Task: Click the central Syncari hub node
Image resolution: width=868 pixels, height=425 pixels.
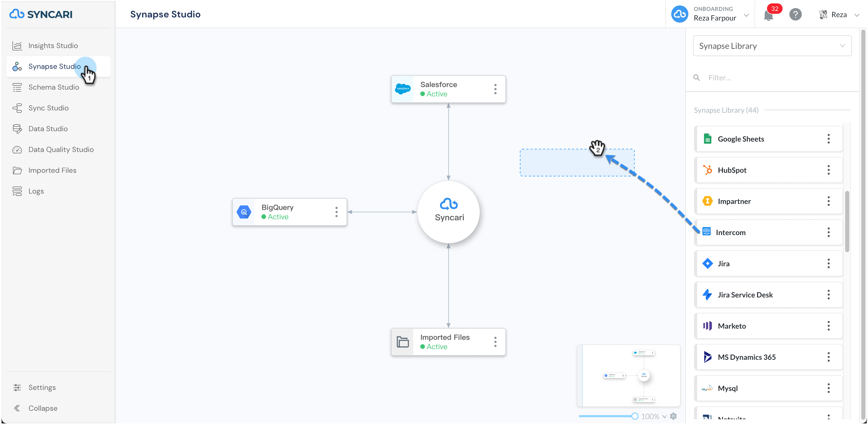Action: point(449,212)
